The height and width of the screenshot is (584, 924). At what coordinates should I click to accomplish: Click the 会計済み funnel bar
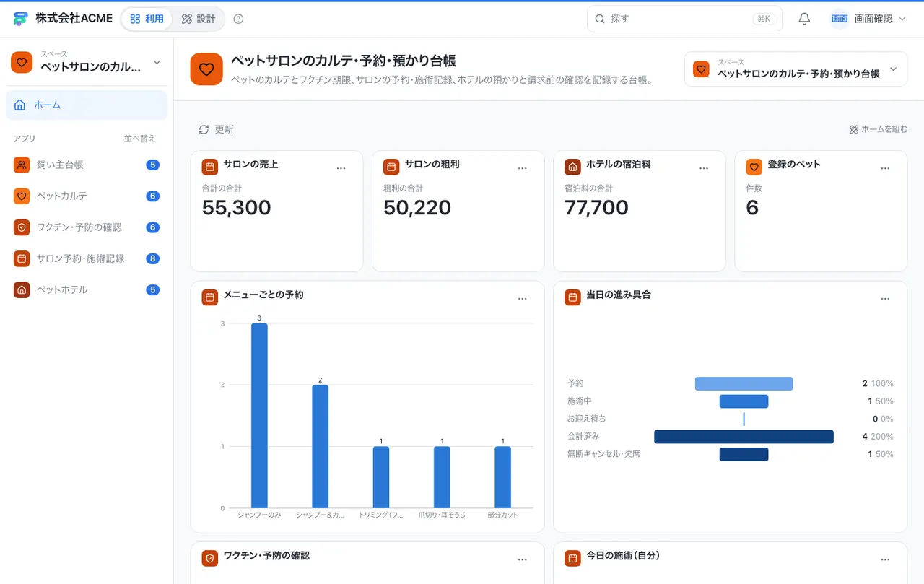[x=744, y=437]
